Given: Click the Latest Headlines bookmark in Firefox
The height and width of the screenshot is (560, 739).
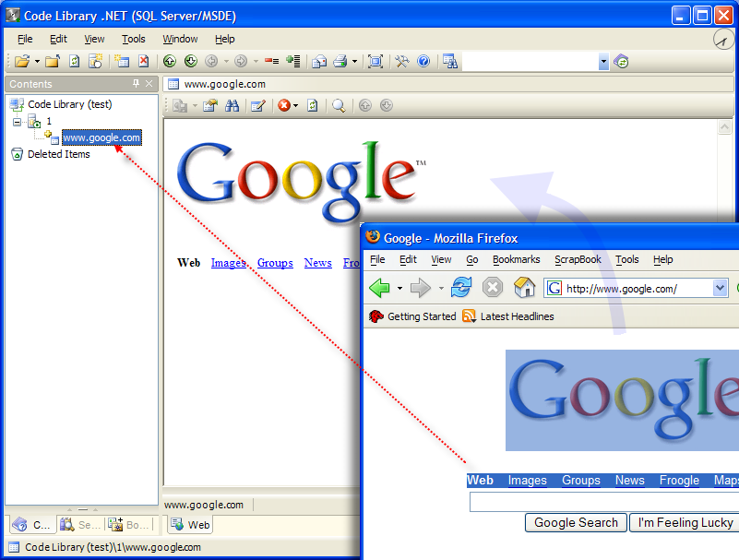Looking at the screenshot, I should tap(508, 316).
